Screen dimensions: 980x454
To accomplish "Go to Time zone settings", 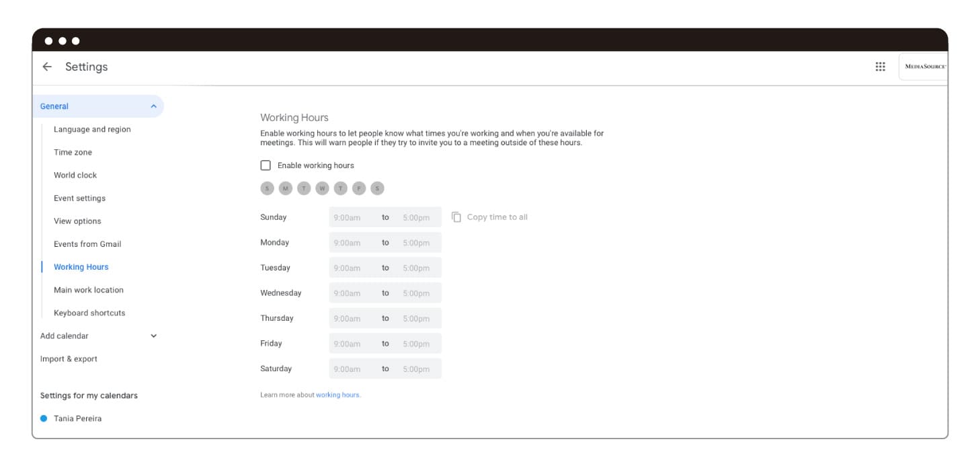I will click(x=73, y=152).
